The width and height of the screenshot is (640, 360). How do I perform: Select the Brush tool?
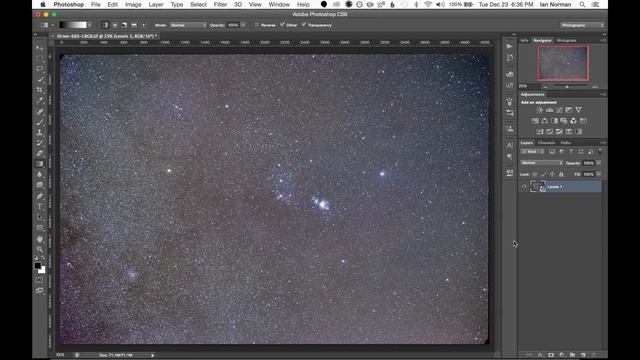[x=40, y=122]
